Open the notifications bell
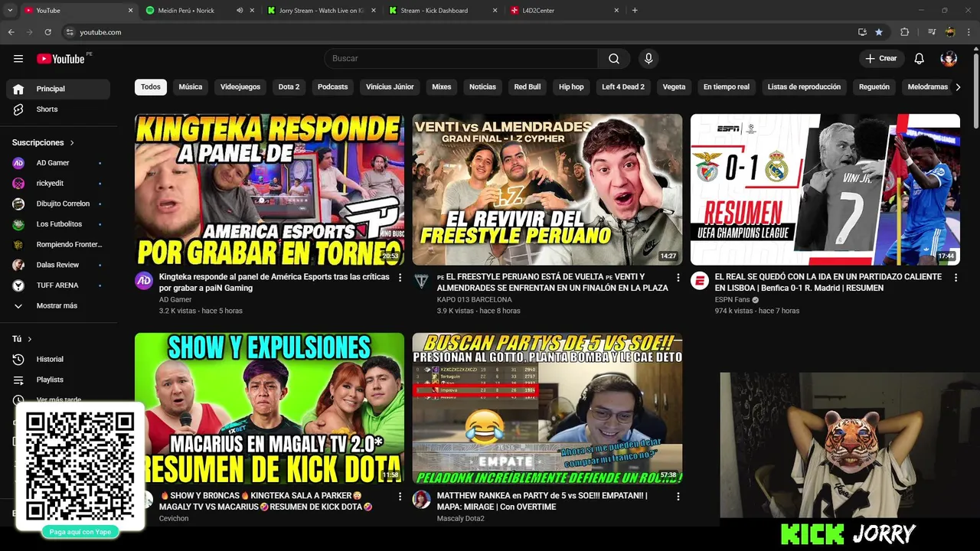 pos(920,59)
